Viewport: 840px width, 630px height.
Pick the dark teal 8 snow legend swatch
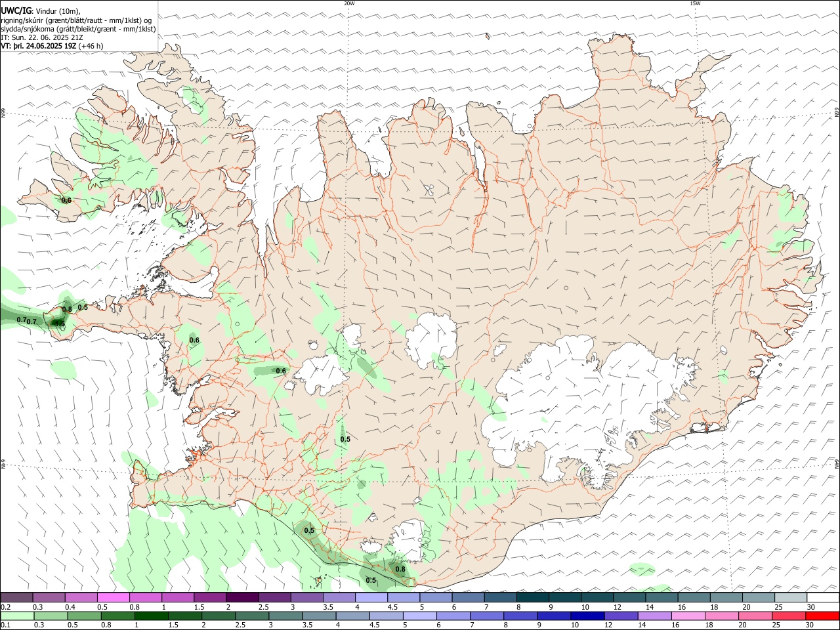(533, 597)
